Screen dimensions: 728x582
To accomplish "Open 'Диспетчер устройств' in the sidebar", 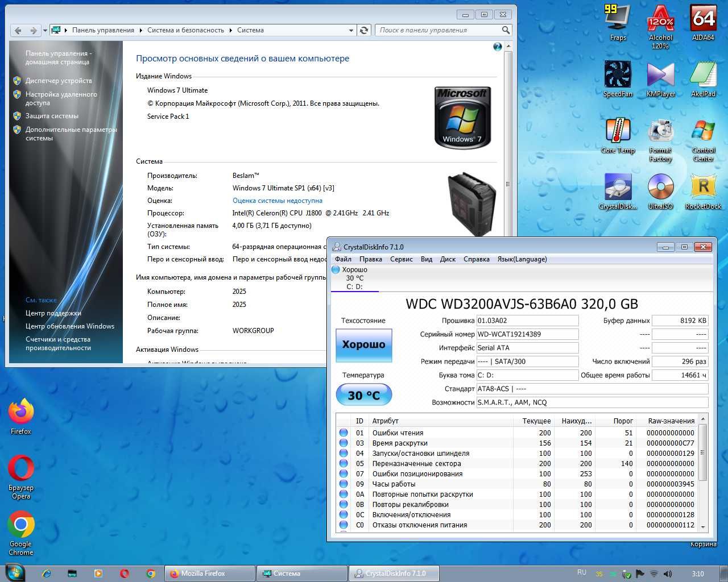I will (x=59, y=81).
